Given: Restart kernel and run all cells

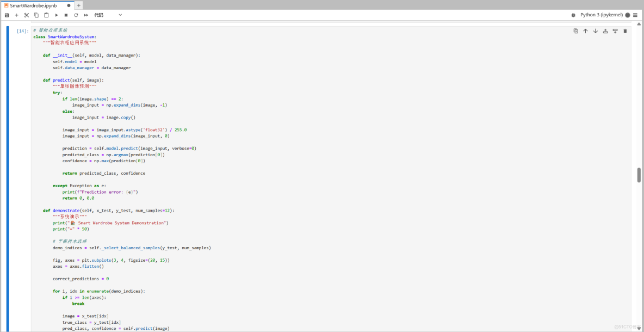Looking at the screenshot, I should tap(86, 15).
